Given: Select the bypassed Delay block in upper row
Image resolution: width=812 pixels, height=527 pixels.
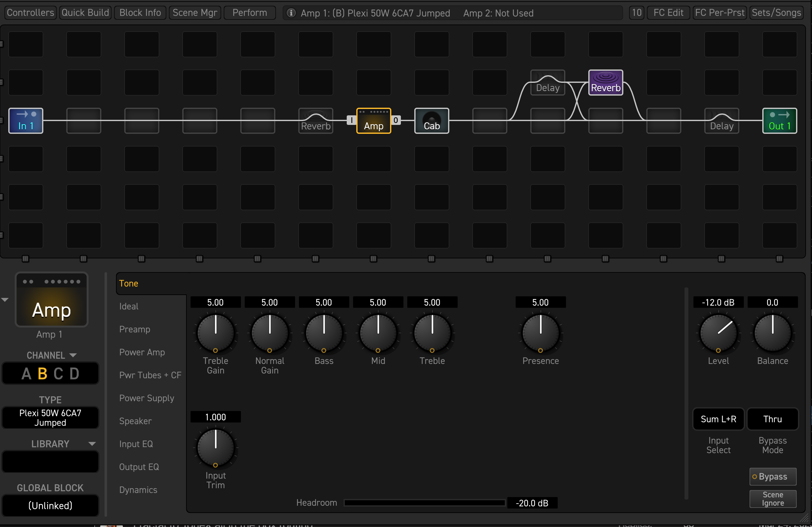Looking at the screenshot, I should (547, 83).
